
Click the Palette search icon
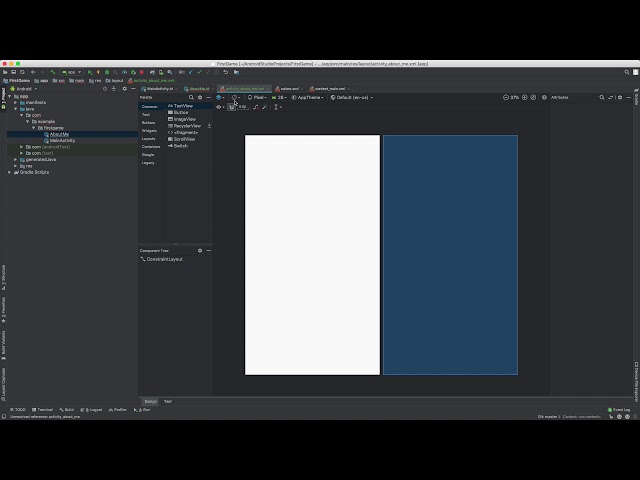pos(191,98)
